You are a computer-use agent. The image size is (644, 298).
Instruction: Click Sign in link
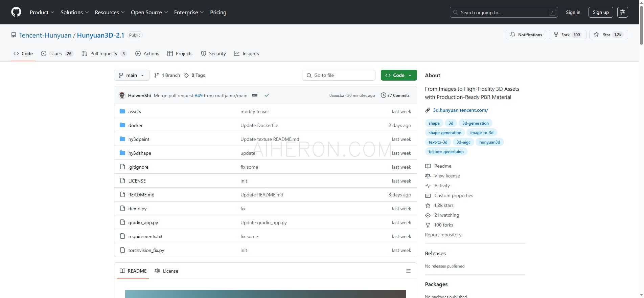point(573,12)
